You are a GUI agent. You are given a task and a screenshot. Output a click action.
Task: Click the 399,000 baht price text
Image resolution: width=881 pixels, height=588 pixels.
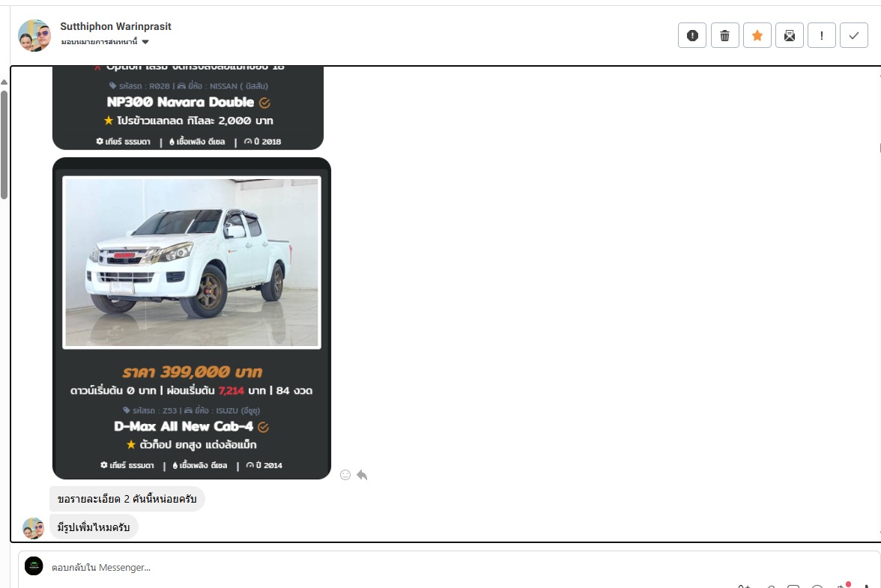coord(192,372)
